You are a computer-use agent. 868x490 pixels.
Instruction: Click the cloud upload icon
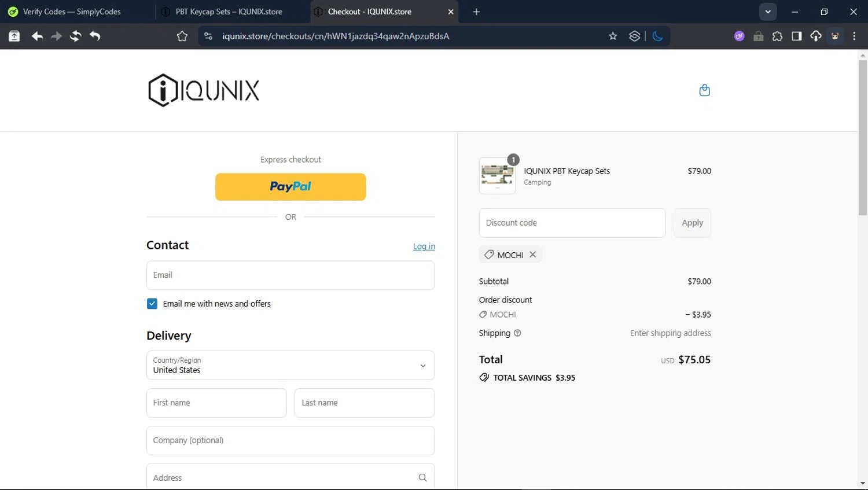tap(816, 36)
